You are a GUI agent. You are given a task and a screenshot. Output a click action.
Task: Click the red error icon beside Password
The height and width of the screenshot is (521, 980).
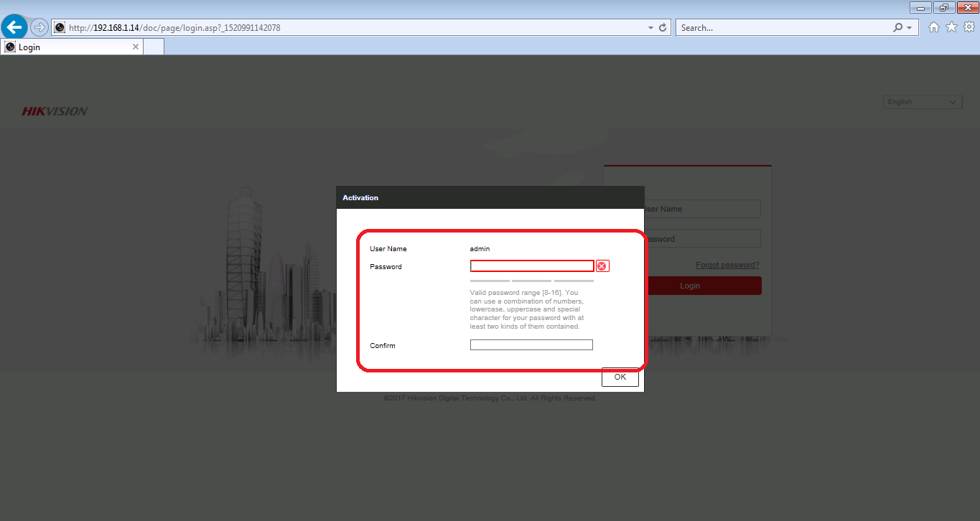[602, 266]
